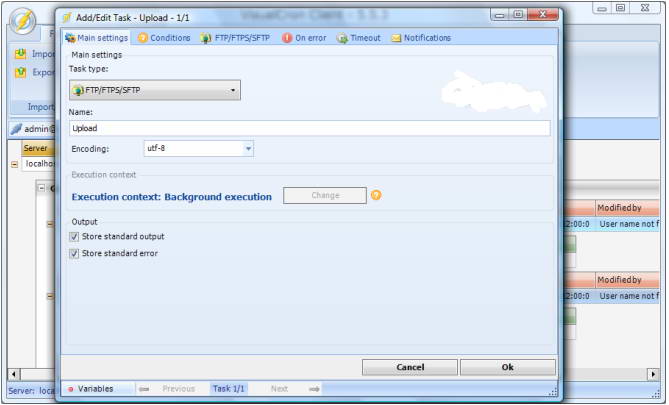669x405 pixels.
Task: Click the lower Modifiedby column header
Action: tap(627, 280)
